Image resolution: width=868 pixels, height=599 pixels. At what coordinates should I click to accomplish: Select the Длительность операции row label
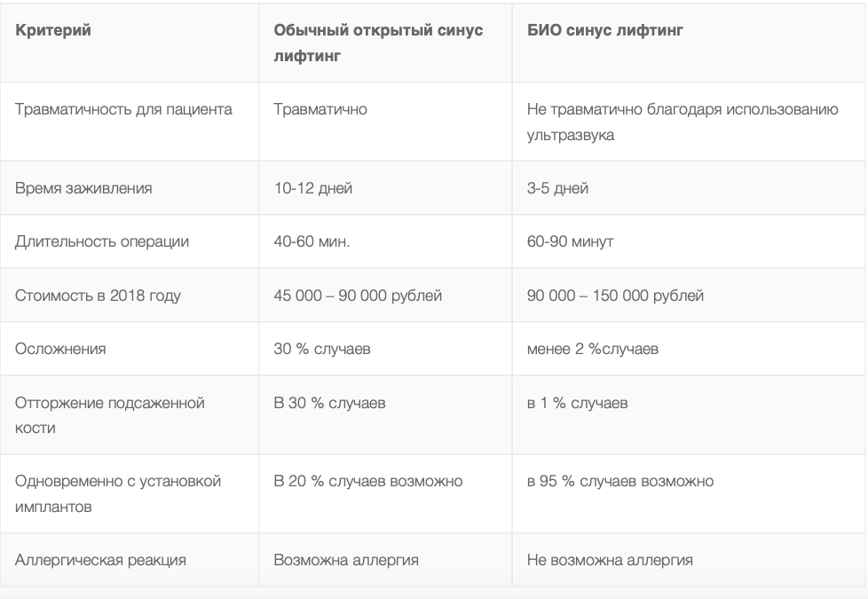pos(102,241)
